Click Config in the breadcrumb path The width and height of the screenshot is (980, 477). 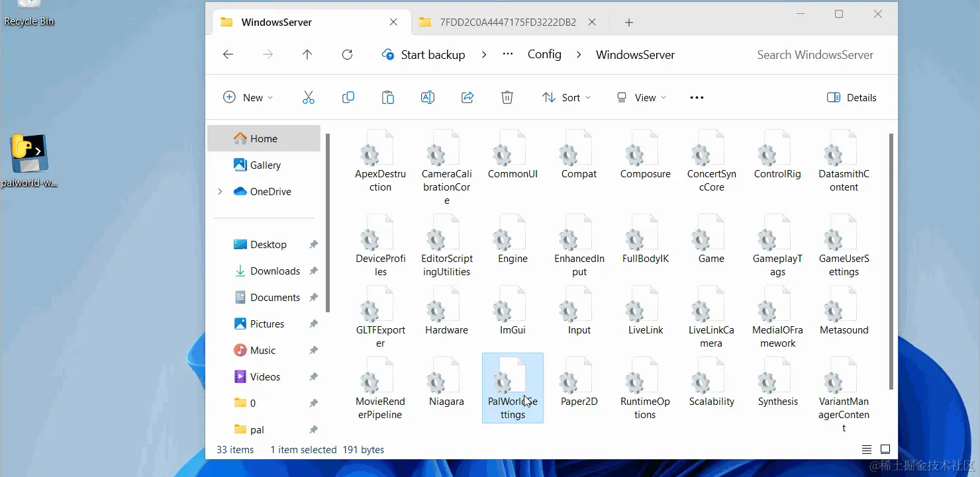pyautogui.click(x=544, y=54)
